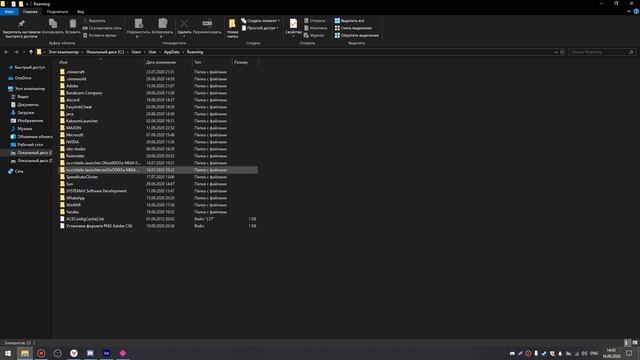Open the Explorer help icon
The width and height of the screenshot is (640, 360).
click(x=636, y=11)
